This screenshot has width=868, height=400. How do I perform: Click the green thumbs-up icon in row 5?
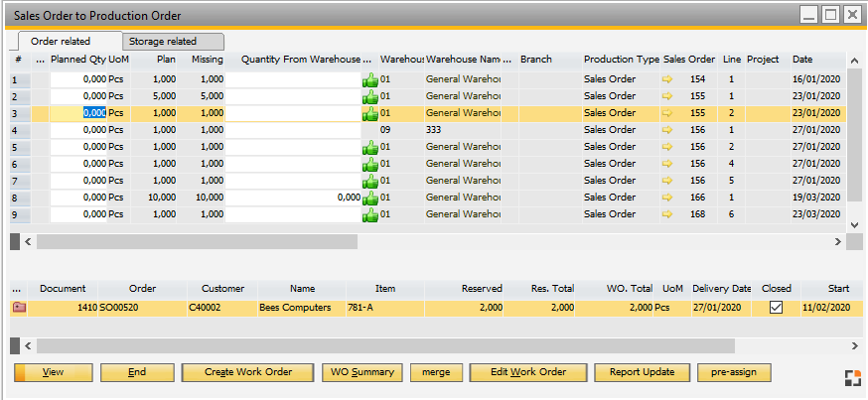pos(369,148)
